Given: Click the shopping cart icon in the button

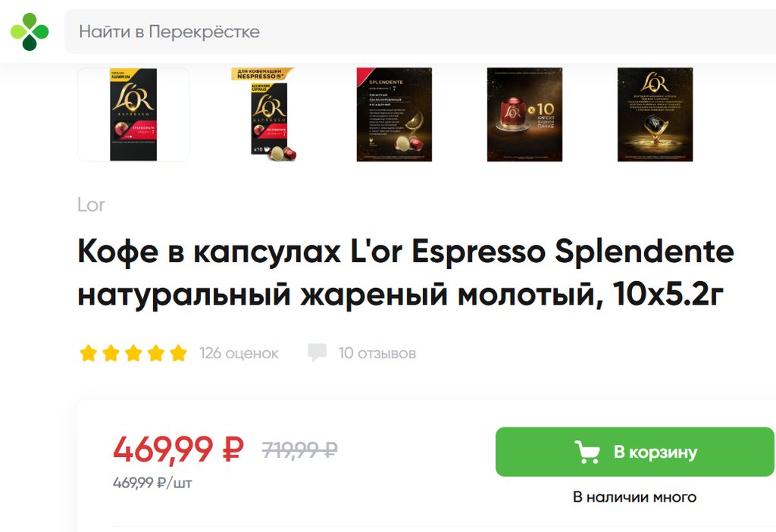Looking at the screenshot, I should 587,452.
